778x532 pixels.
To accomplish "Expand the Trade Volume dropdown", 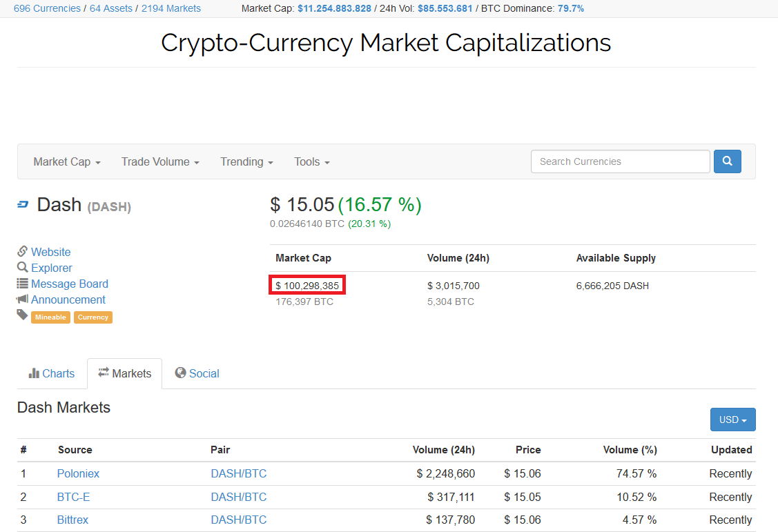I will (160, 161).
